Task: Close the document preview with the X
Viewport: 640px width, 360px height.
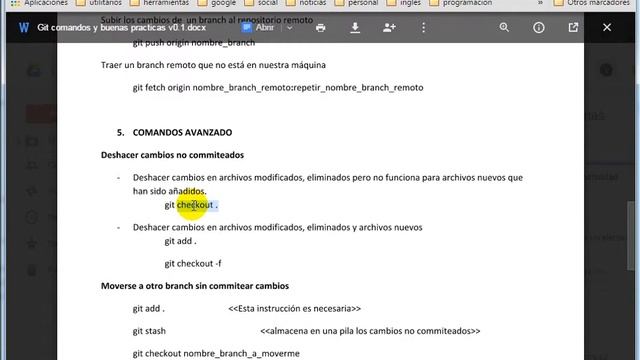Action: pos(607,27)
